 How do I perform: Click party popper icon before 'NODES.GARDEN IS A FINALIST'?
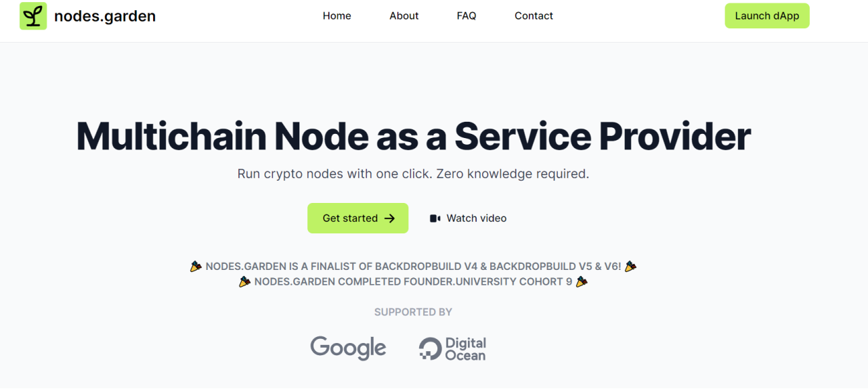[196, 267]
